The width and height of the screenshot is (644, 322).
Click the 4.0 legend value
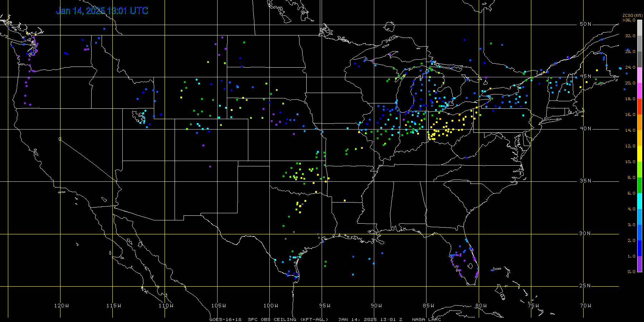(x=631, y=209)
